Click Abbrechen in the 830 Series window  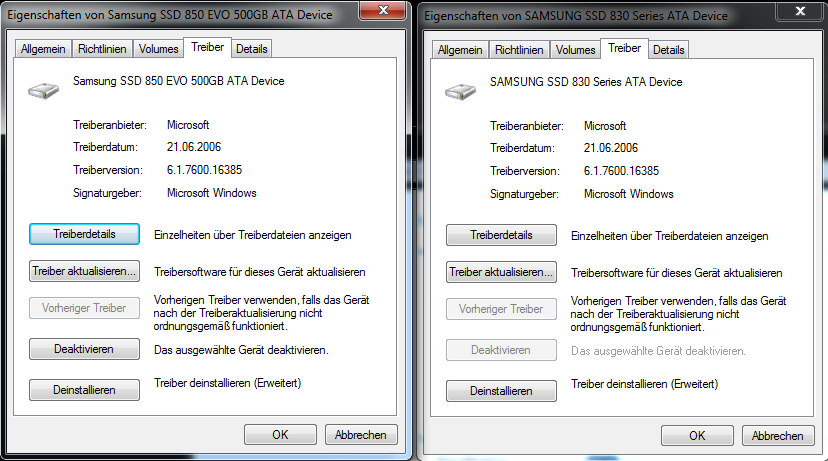[x=778, y=436]
